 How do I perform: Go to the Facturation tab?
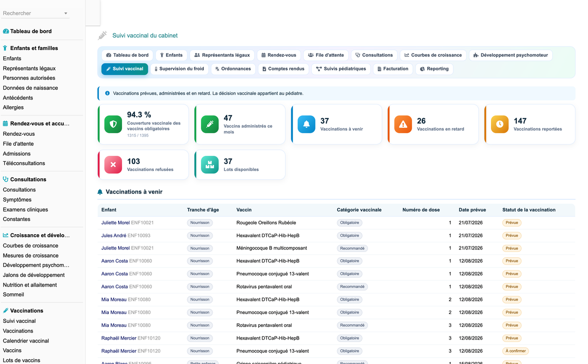point(392,69)
